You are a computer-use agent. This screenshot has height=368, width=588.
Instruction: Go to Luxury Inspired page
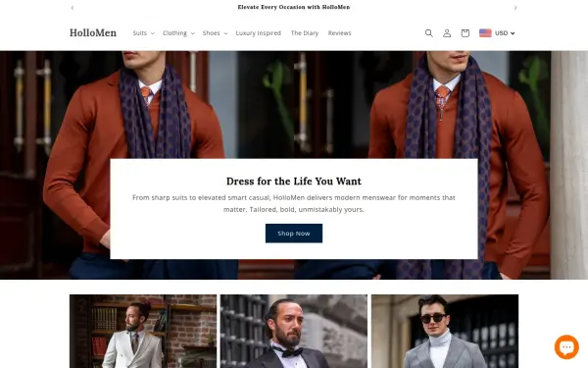(x=259, y=33)
